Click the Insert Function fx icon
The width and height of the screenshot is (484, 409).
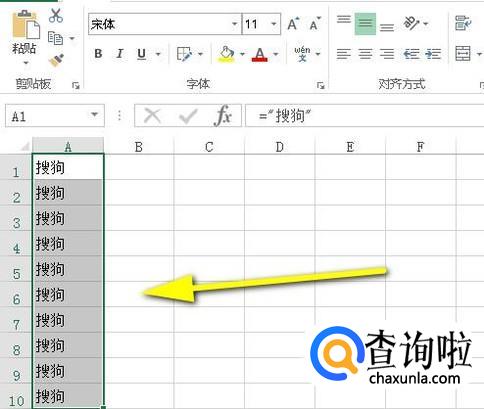(x=223, y=116)
